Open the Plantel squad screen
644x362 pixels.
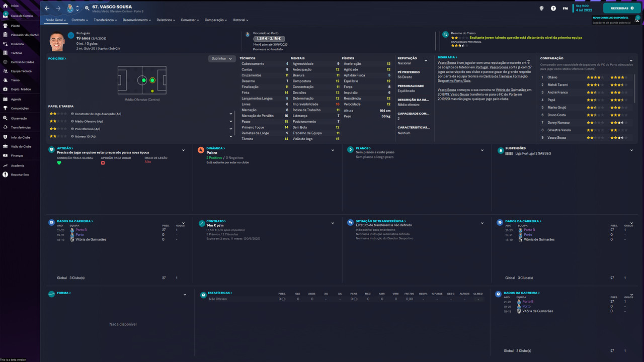(x=15, y=26)
